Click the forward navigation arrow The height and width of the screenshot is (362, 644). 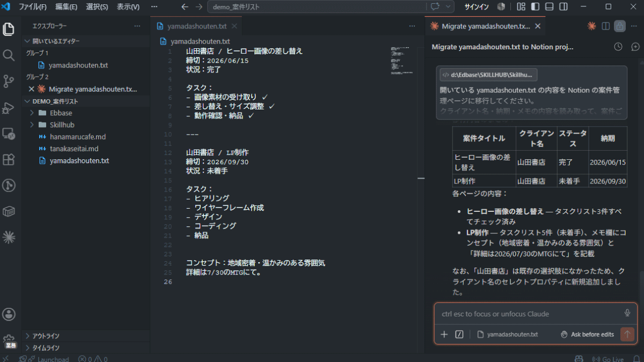pos(199,7)
